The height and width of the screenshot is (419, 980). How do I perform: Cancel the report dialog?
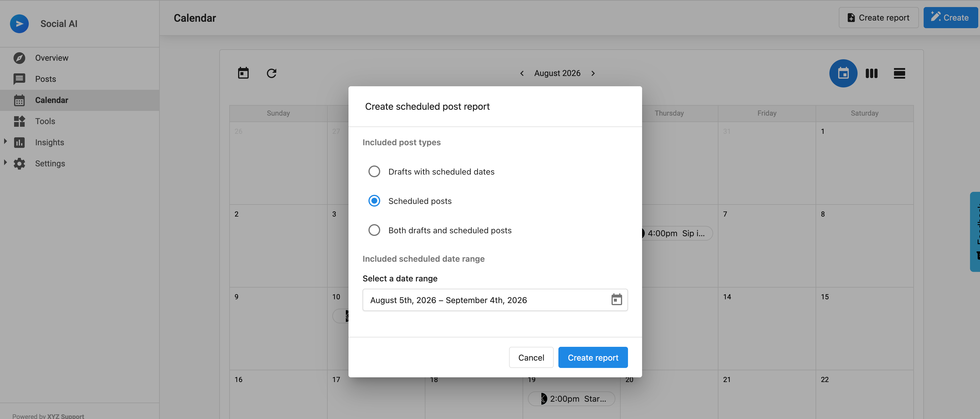(x=531, y=357)
